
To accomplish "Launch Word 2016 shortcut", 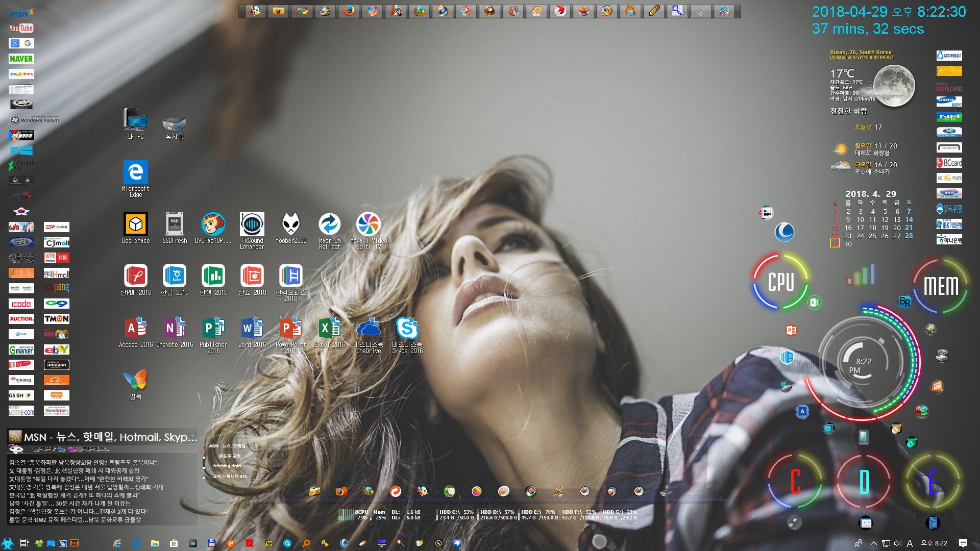I will tap(252, 332).
